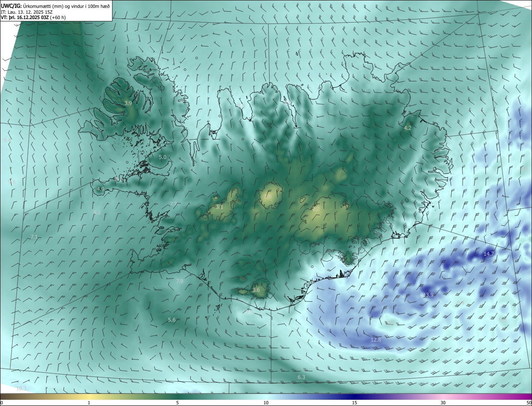Click the 7.9 value off the southwest coast

click(180, 281)
